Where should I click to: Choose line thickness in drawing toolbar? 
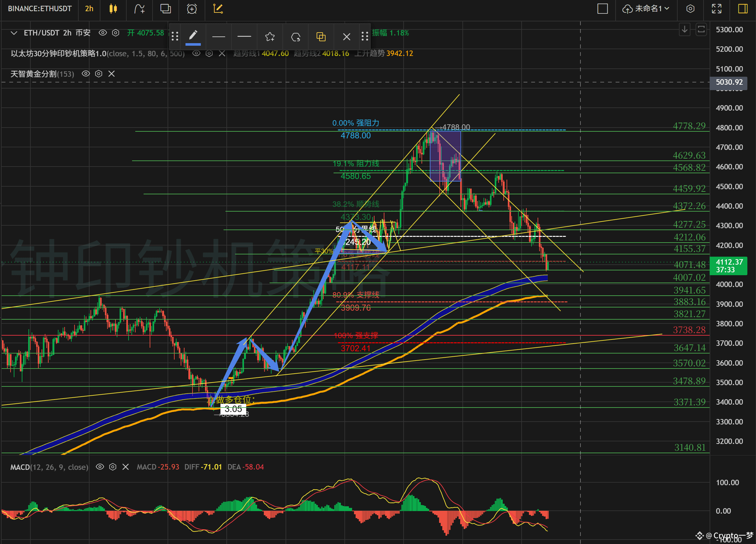pyautogui.click(x=219, y=36)
